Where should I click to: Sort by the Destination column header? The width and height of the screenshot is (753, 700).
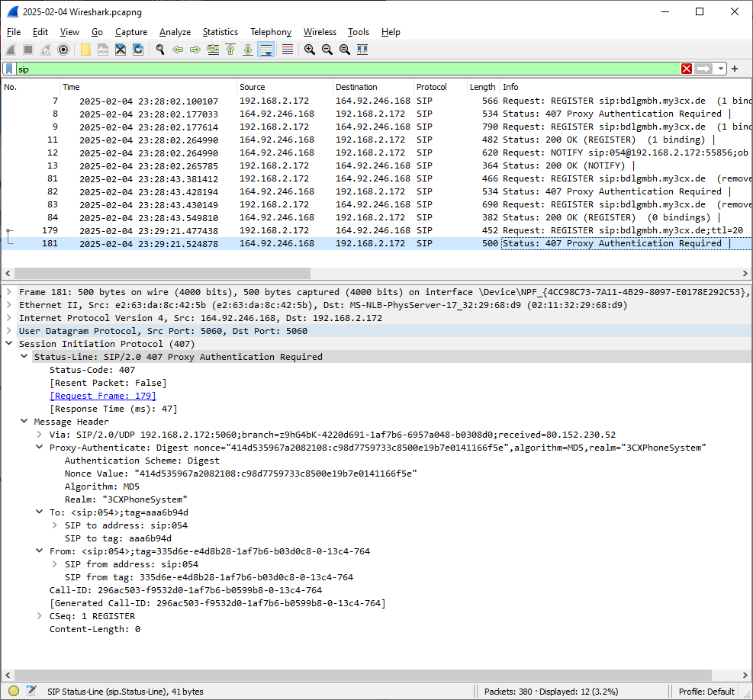tap(373, 87)
